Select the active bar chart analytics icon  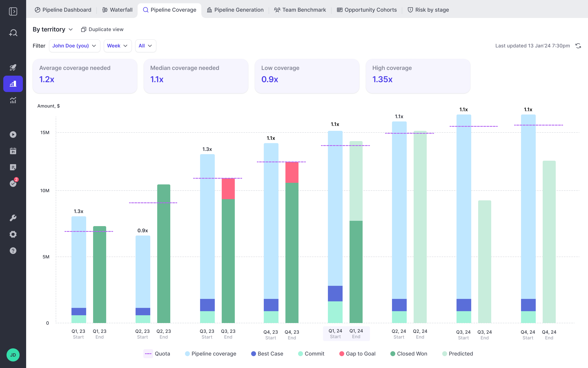coord(13,84)
